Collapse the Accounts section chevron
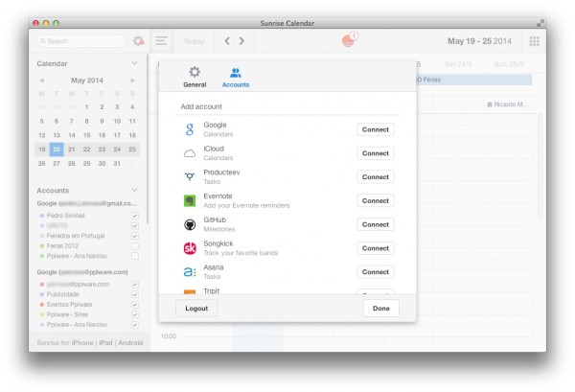Screen dimensions: 575x392 pyautogui.click(x=134, y=190)
